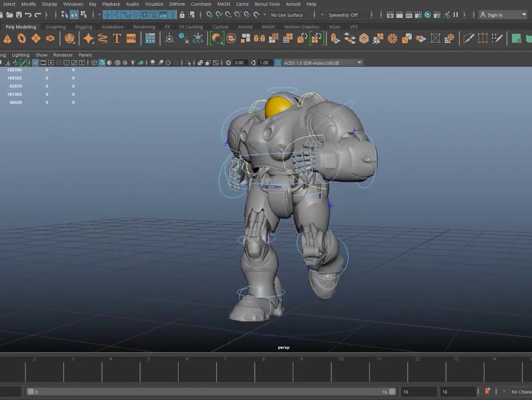This screenshot has height=400, width=532.
Task: Toggle isolate select icon in panel toolbar
Action: click(188, 63)
